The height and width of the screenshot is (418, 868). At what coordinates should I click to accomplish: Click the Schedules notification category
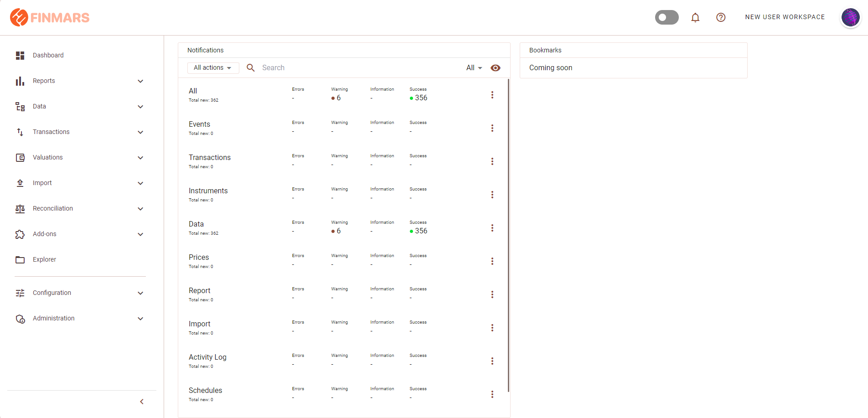coord(206,390)
